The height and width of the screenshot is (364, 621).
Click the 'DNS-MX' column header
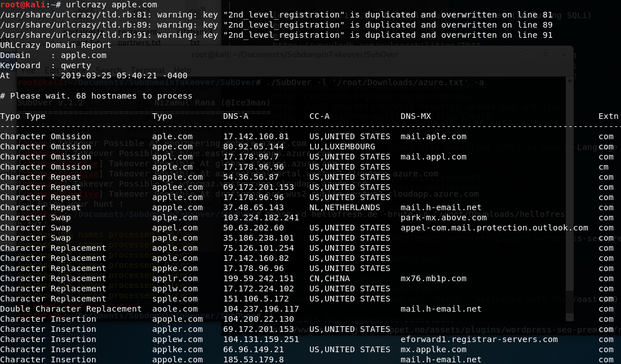pos(416,116)
